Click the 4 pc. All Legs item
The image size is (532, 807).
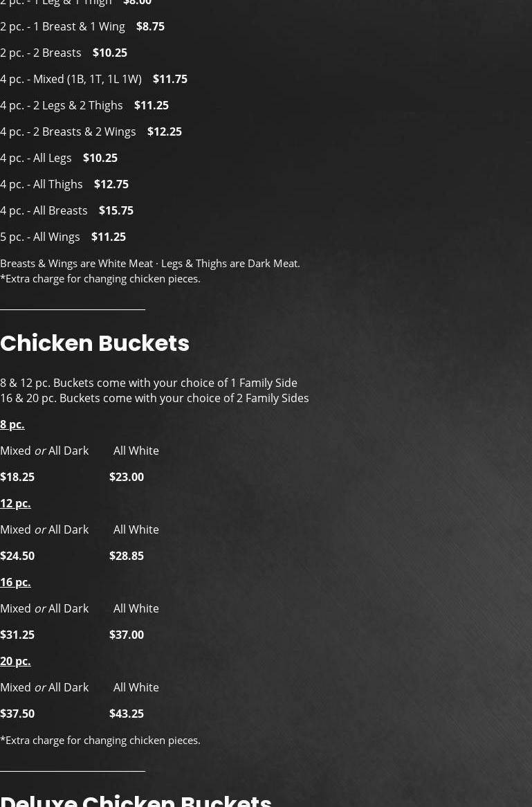[36, 158]
